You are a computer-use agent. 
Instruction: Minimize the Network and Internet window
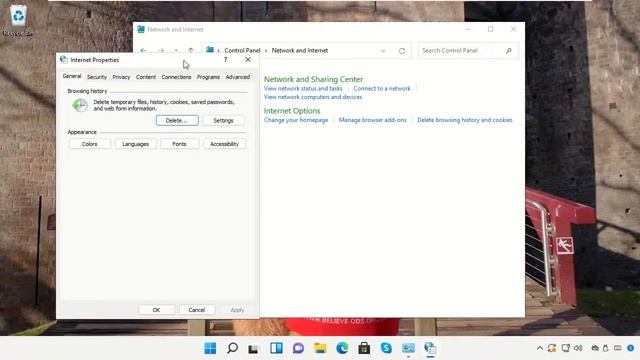[468, 29]
